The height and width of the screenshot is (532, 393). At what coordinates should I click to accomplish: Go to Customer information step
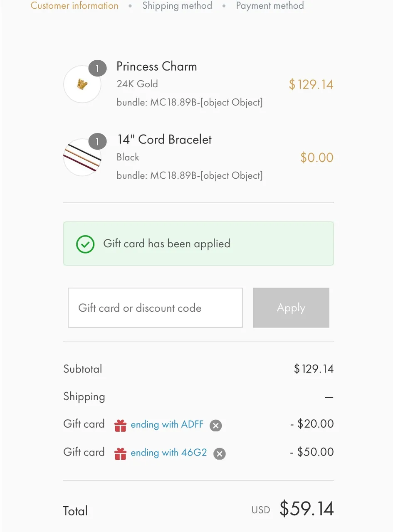click(74, 6)
